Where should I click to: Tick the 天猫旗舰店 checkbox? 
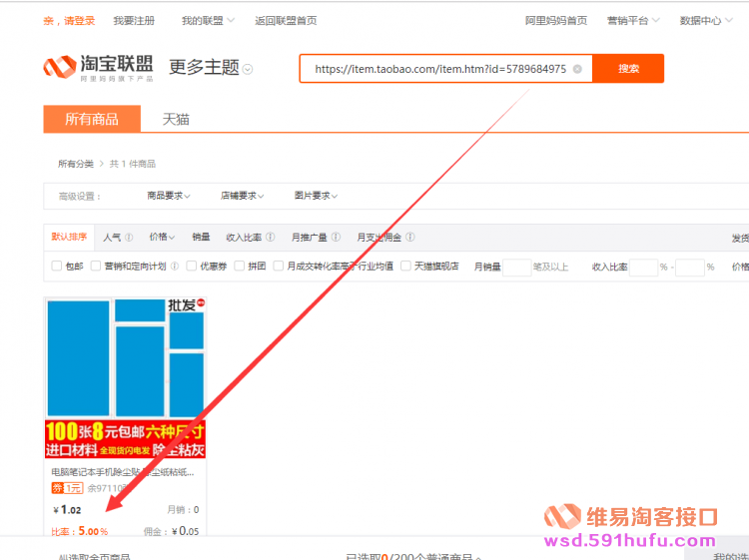click(x=406, y=267)
